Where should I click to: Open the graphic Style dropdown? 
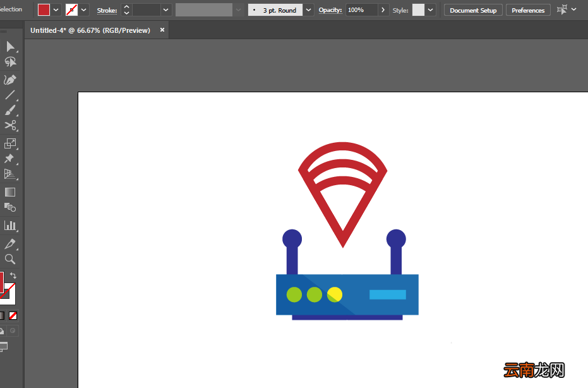point(431,10)
